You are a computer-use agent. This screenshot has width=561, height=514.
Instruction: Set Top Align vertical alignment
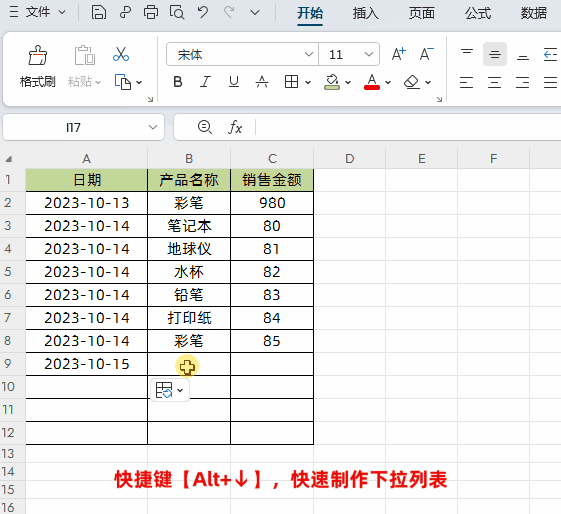tap(467, 54)
